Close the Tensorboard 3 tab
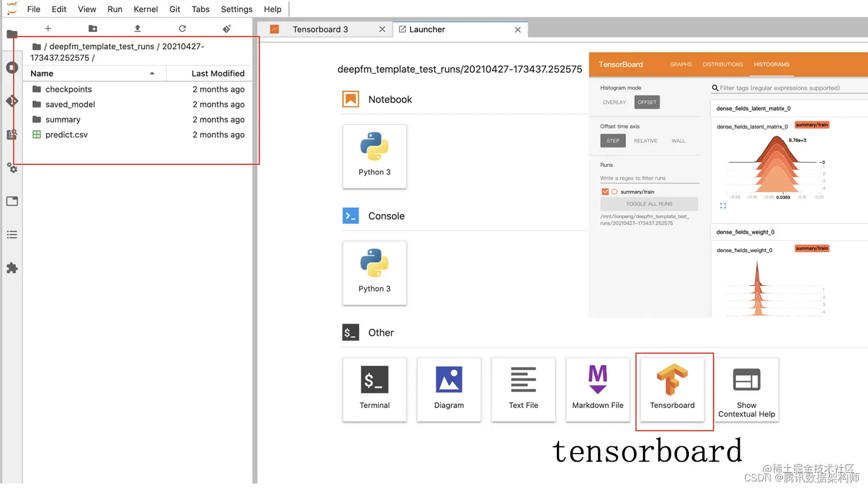 click(x=382, y=29)
